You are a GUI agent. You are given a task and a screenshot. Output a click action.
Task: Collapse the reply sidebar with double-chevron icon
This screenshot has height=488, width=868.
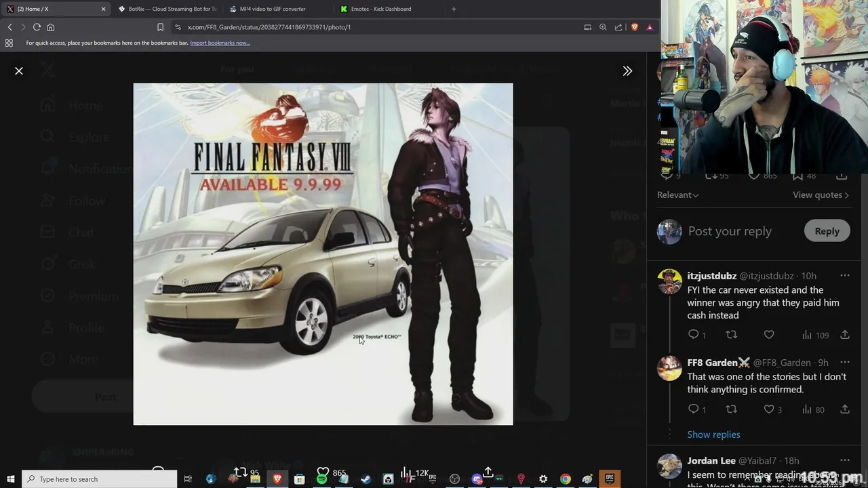(x=627, y=70)
